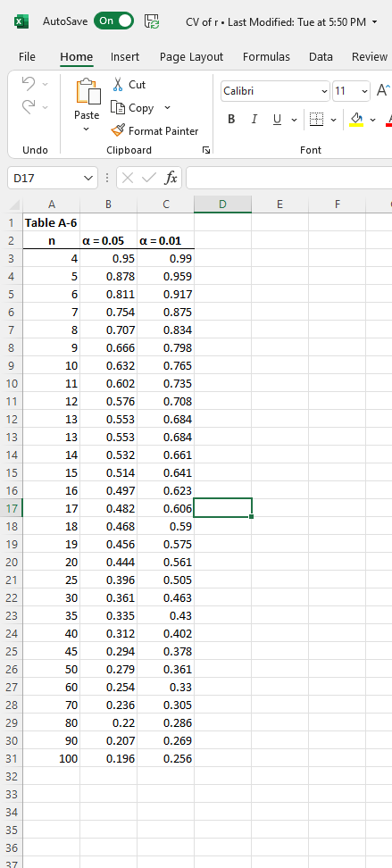
Task: Select cell with value 0.959
Action: (x=165, y=276)
